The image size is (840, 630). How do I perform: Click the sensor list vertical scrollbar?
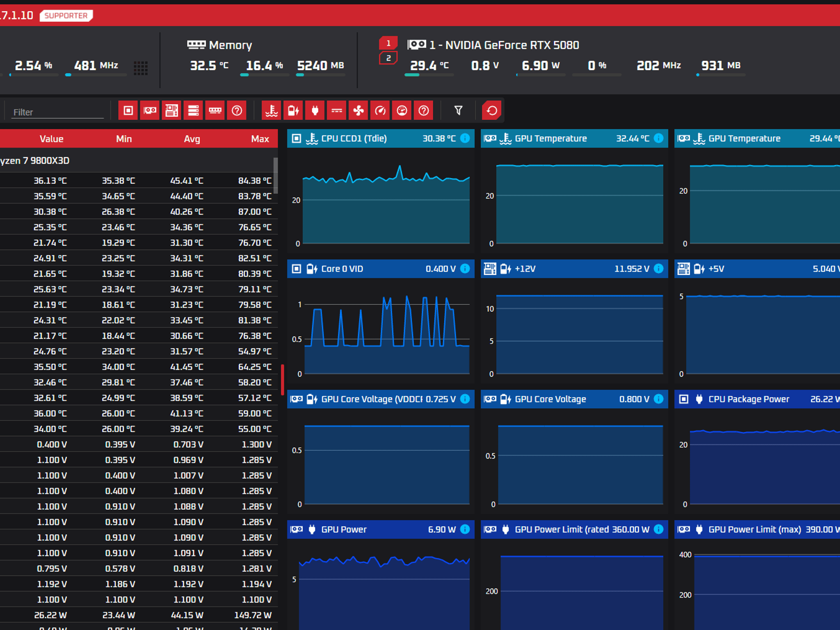click(x=276, y=176)
